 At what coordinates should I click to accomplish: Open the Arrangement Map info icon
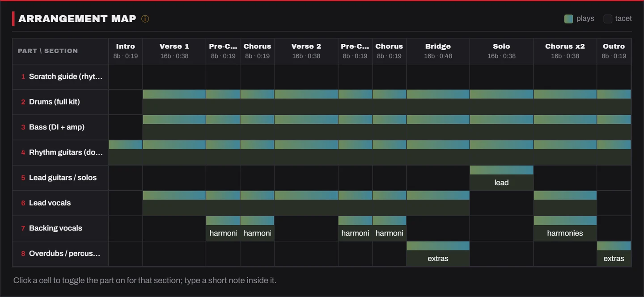(x=145, y=19)
